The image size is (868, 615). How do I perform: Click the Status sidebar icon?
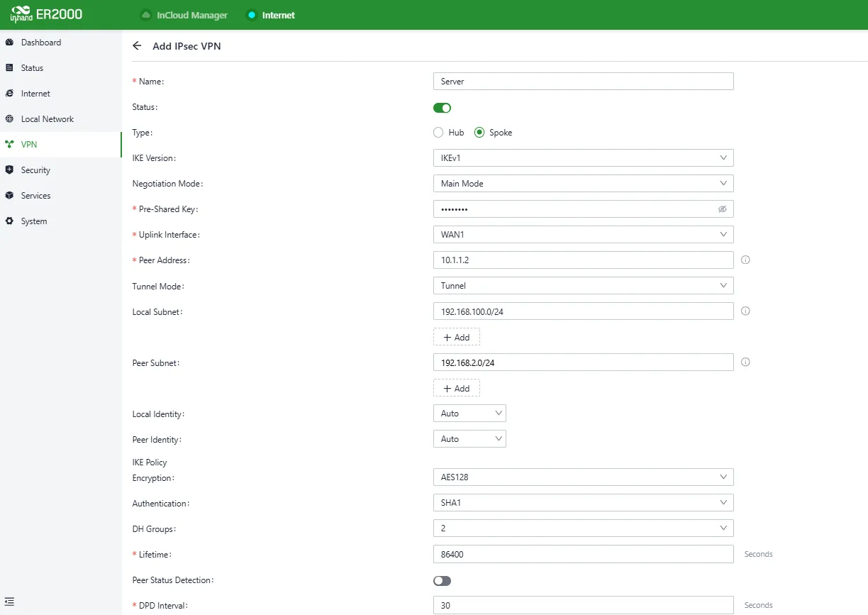(9, 68)
